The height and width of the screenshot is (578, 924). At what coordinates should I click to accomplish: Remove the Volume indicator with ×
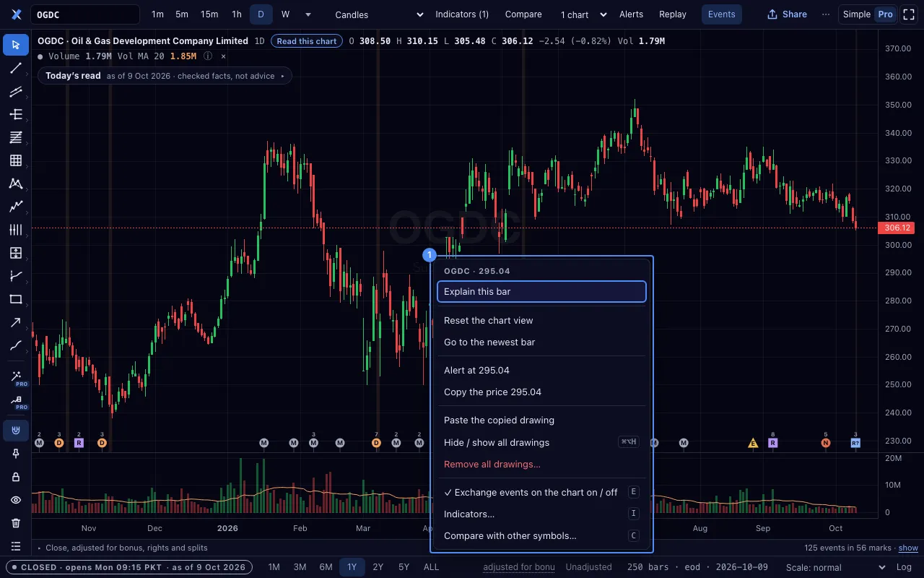[x=223, y=56]
